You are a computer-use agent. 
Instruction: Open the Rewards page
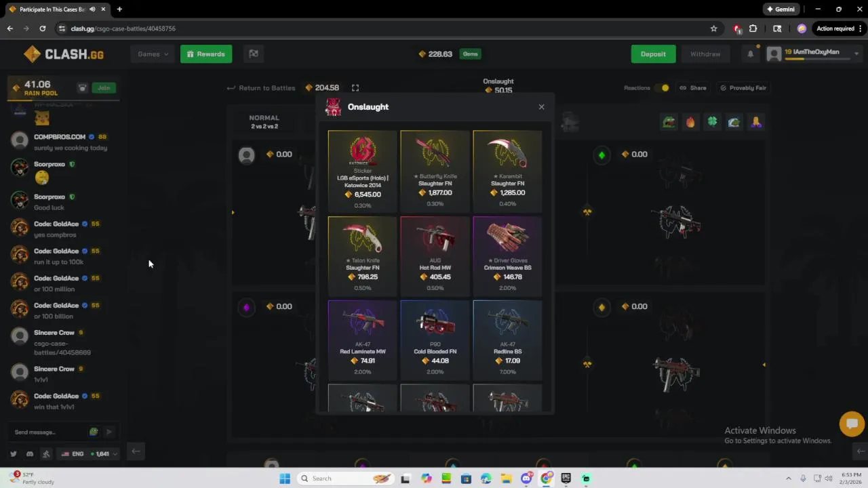(206, 54)
